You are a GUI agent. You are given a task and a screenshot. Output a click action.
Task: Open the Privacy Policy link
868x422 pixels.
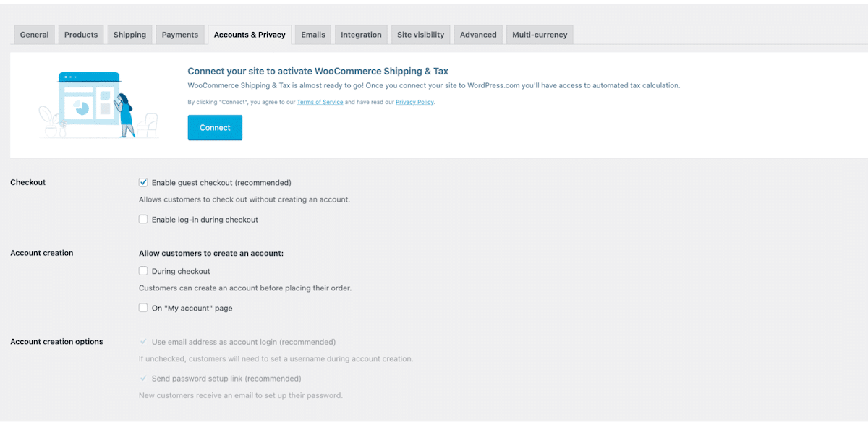coord(414,103)
